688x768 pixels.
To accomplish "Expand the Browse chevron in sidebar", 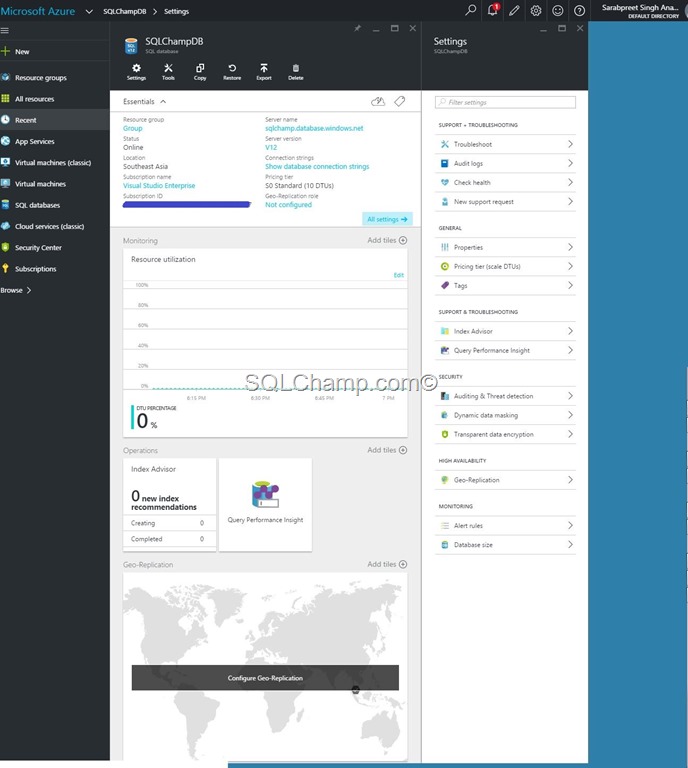I will point(29,290).
